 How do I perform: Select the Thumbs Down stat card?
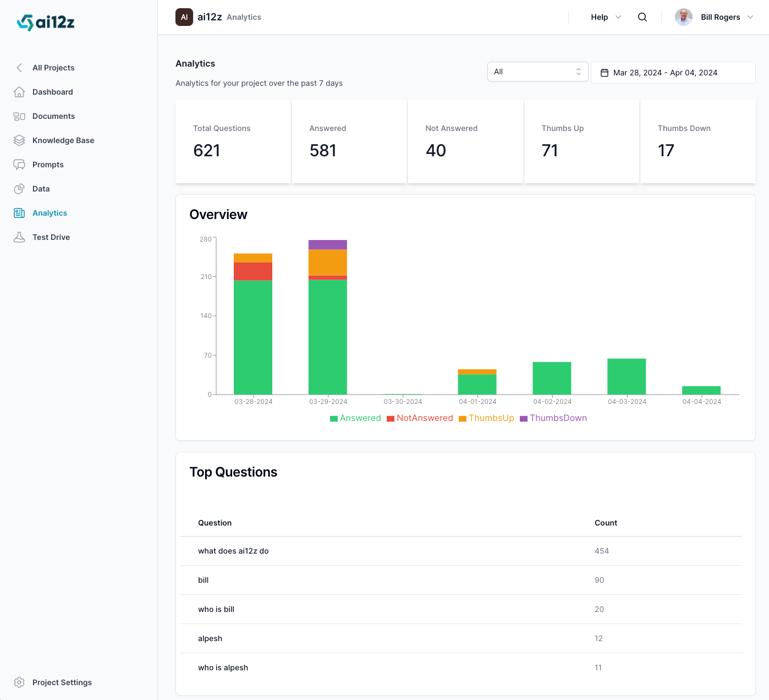(698, 141)
